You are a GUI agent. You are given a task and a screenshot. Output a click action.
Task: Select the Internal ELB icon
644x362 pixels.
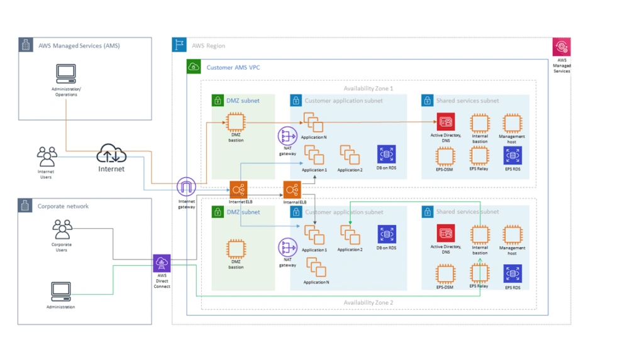[x=292, y=189]
